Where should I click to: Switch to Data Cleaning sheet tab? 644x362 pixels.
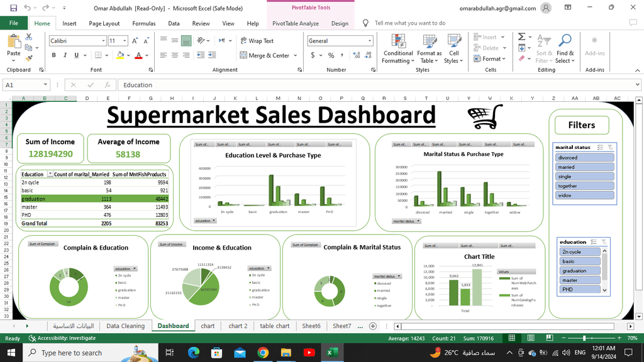pyautogui.click(x=125, y=326)
